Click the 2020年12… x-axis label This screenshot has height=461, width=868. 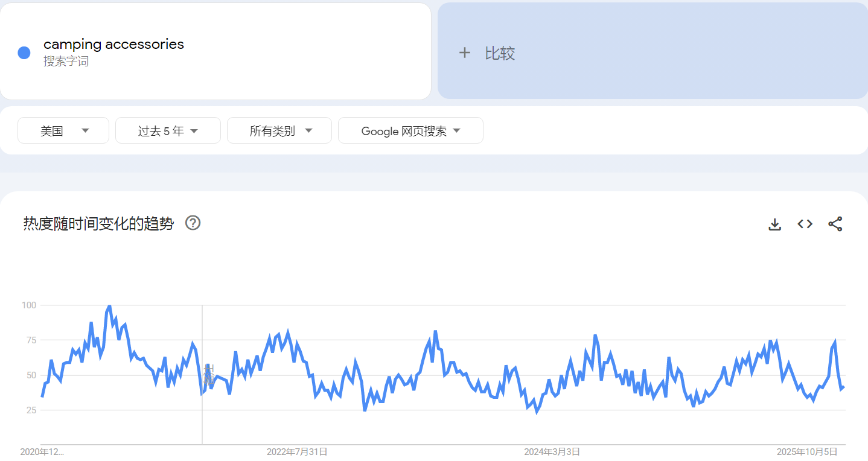(x=42, y=451)
